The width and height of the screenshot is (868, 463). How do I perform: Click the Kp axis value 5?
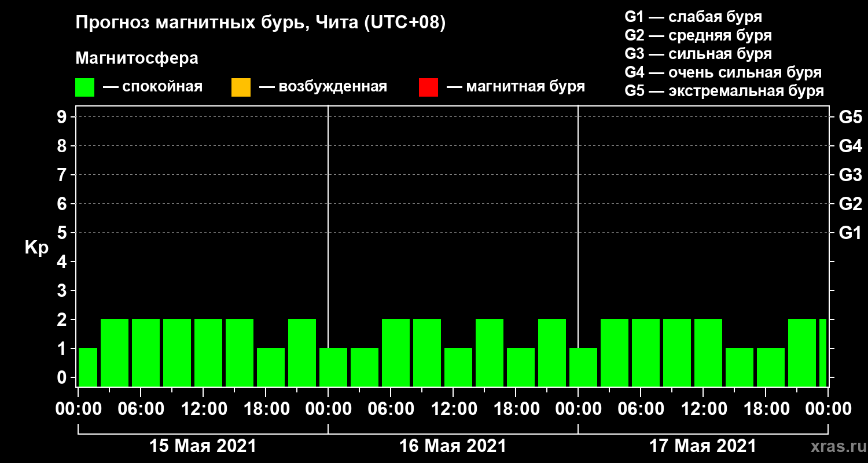pos(63,233)
